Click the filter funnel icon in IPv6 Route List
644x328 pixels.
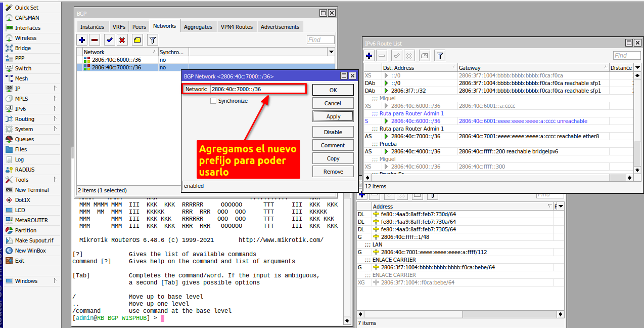point(440,56)
